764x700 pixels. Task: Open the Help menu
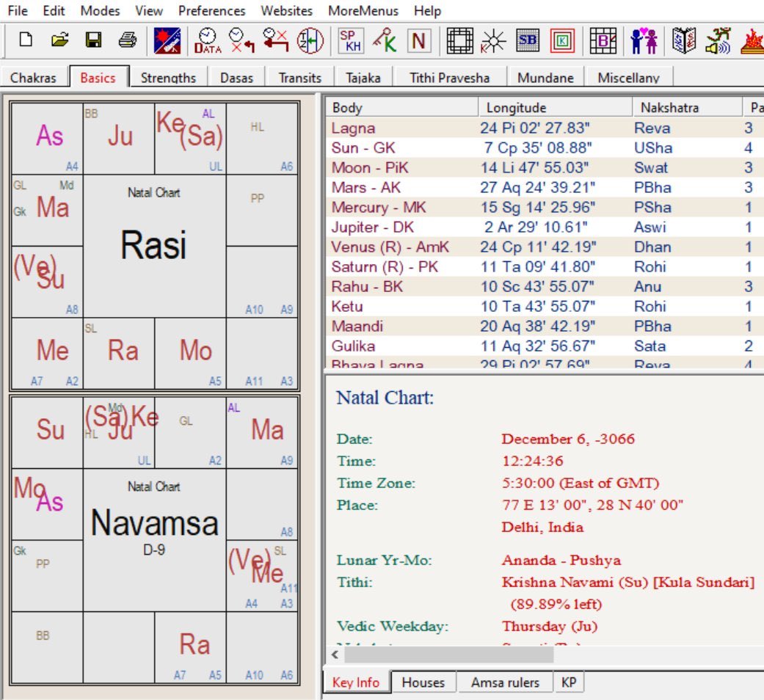click(427, 11)
